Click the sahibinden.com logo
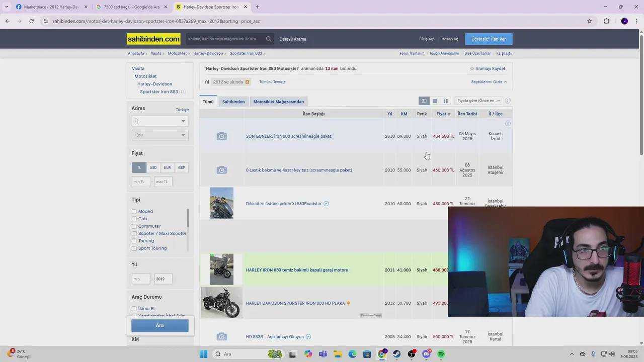The width and height of the screenshot is (644, 362). click(153, 39)
